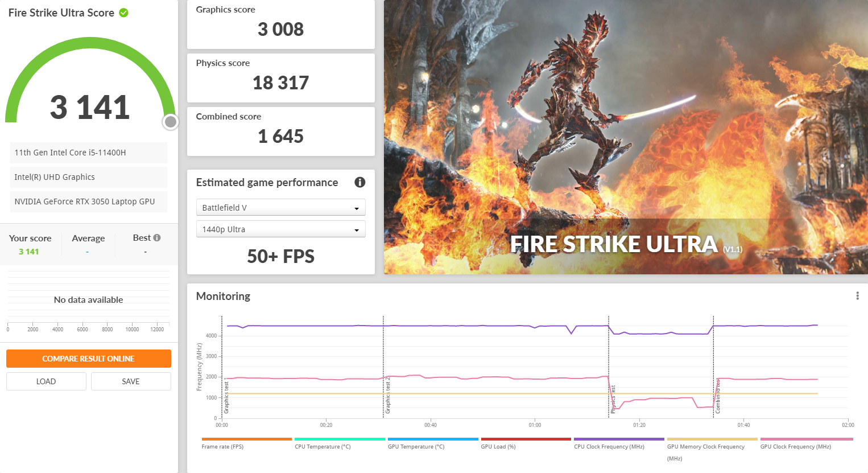Click the Estimated game performance heading
Viewport: 868px width, 473px height.
click(x=267, y=182)
